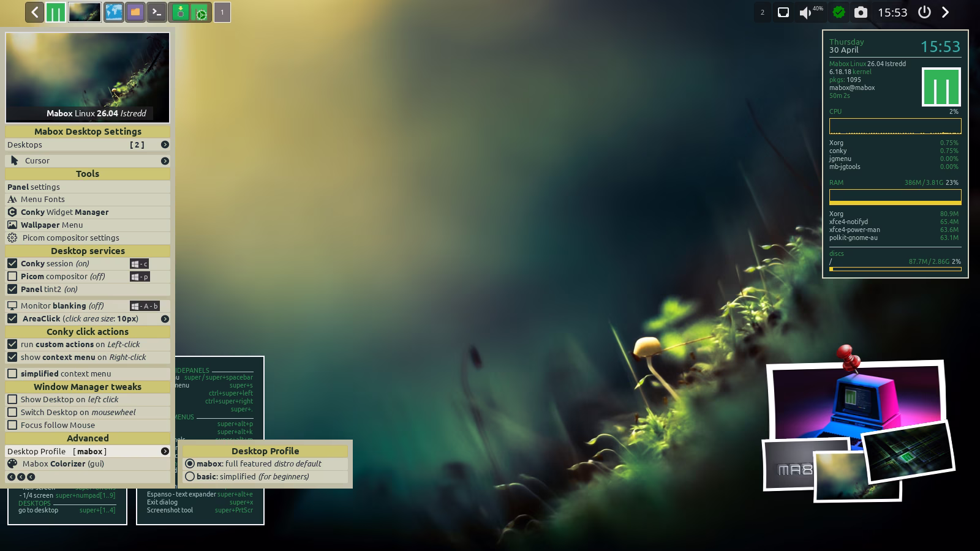
Task: Click the power button icon
Action: coord(924,12)
